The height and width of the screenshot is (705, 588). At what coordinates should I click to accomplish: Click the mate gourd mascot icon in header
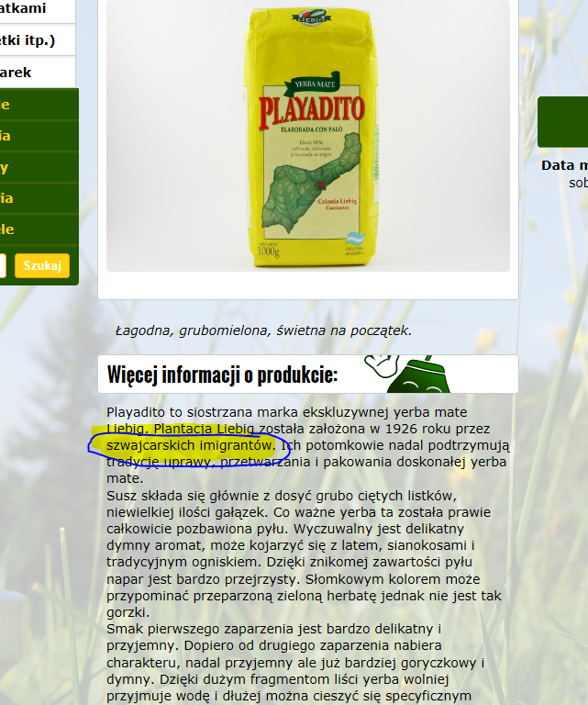click(408, 375)
